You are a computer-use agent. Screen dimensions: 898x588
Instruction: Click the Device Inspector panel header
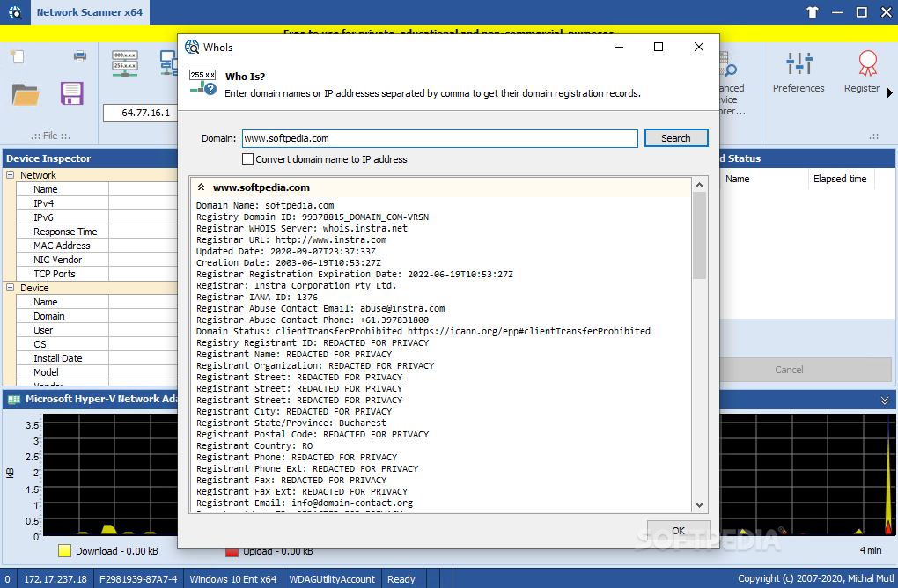pyautogui.click(x=91, y=158)
